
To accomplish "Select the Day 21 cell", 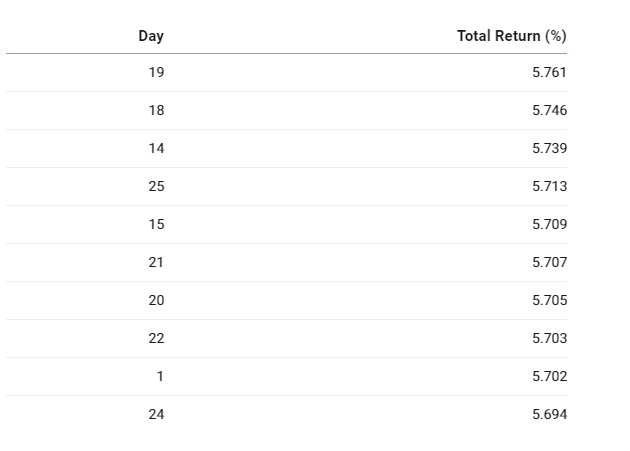I will (x=156, y=262).
